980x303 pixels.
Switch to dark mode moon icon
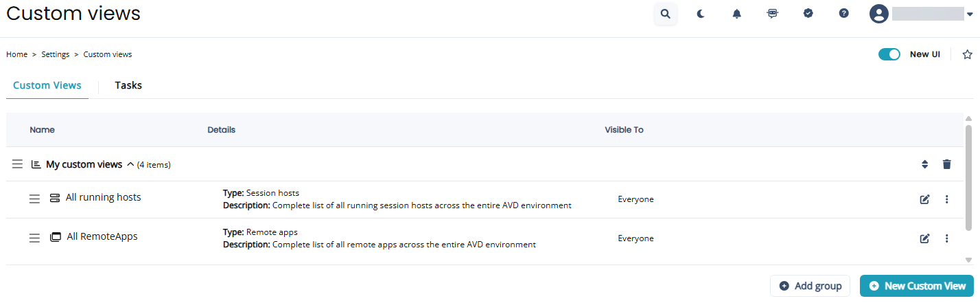tap(701, 14)
